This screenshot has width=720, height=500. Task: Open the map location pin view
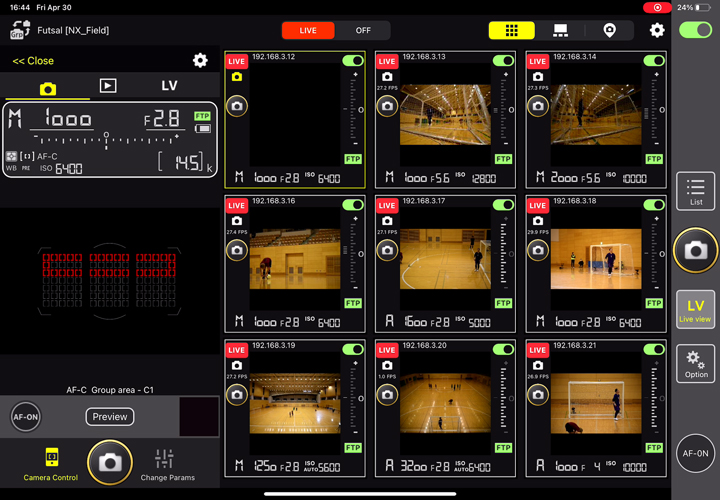click(609, 30)
